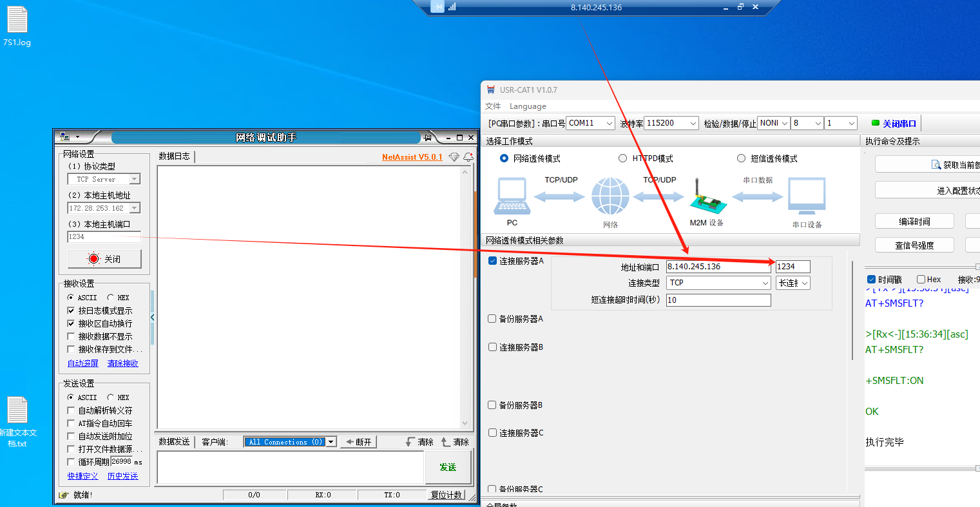
Task: Select HEX in receive settings
Action: pyautogui.click(x=111, y=298)
